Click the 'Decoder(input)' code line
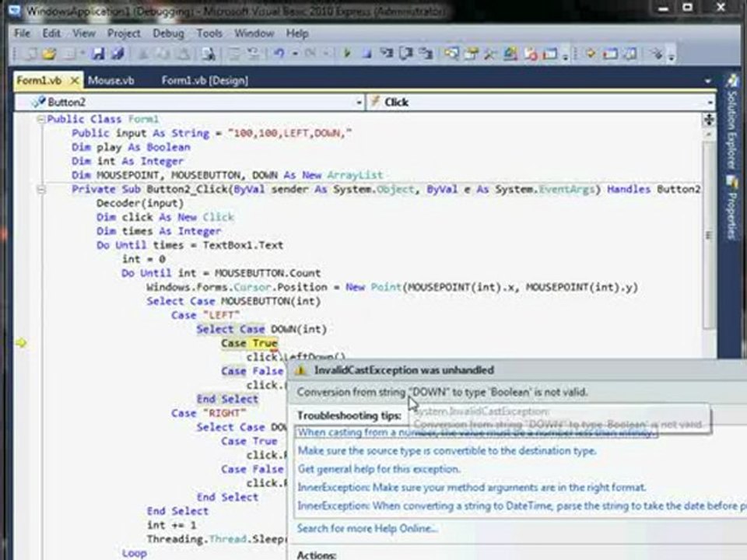 tap(140, 203)
